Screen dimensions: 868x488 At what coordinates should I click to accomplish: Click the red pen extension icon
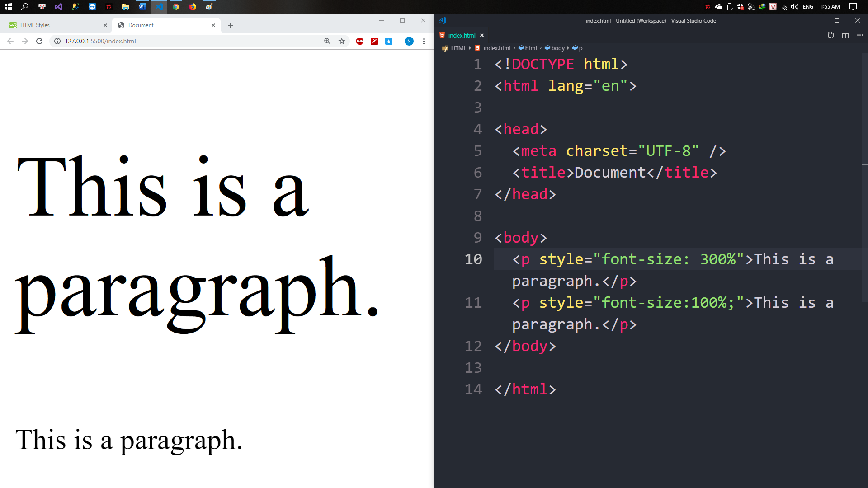374,41
